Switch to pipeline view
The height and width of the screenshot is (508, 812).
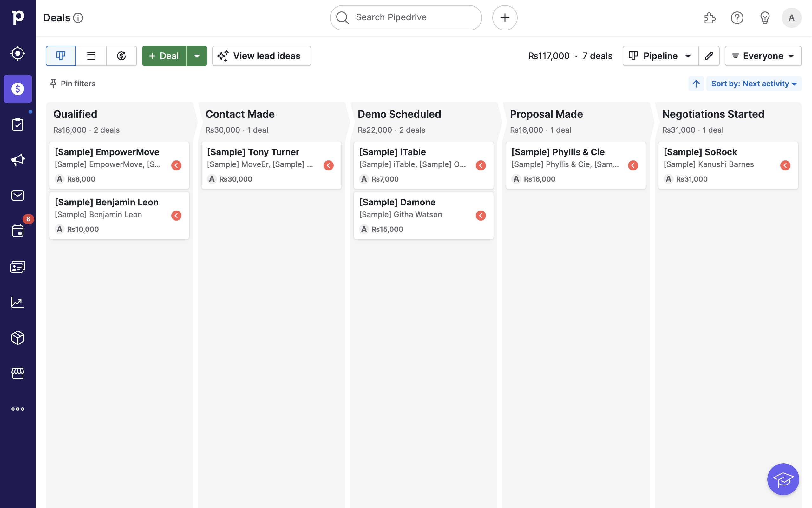[x=61, y=56]
